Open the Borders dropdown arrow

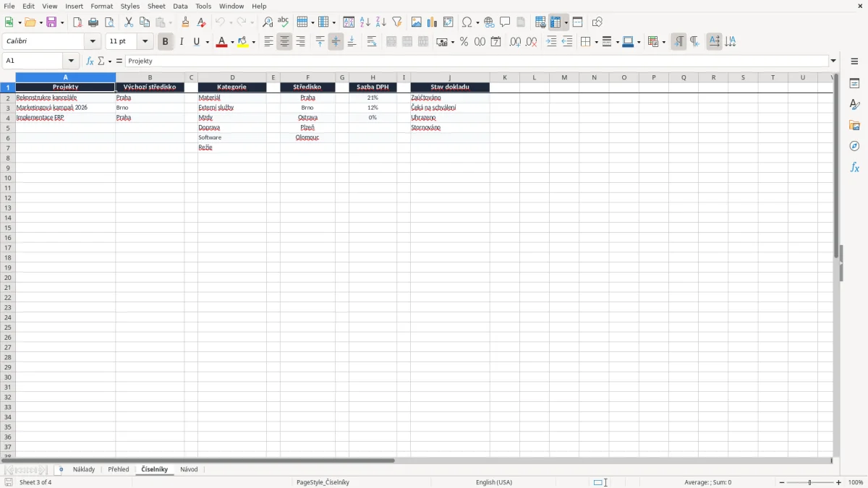595,42
